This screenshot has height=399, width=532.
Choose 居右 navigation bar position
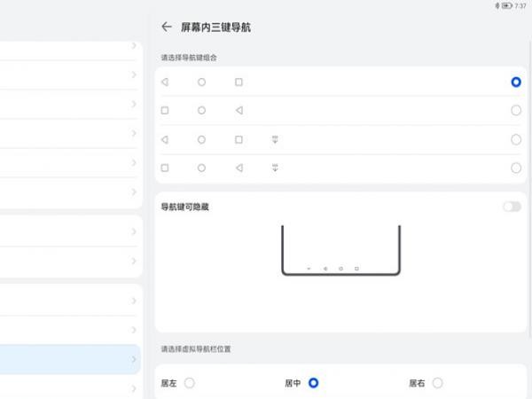pyautogui.click(x=438, y=383)
